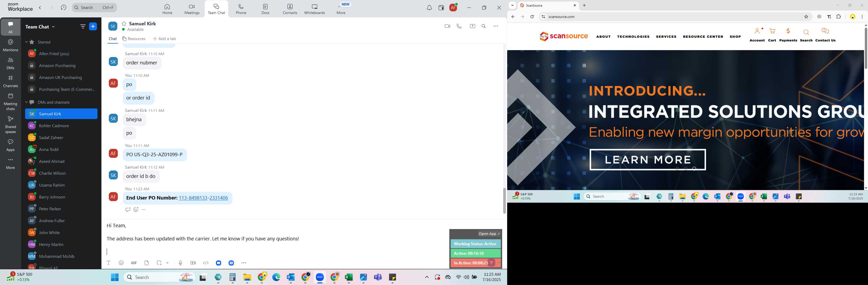Open chat with Kohler Cadmore
The height and width of the screenshot is (285, 868).
coord(61,126)
